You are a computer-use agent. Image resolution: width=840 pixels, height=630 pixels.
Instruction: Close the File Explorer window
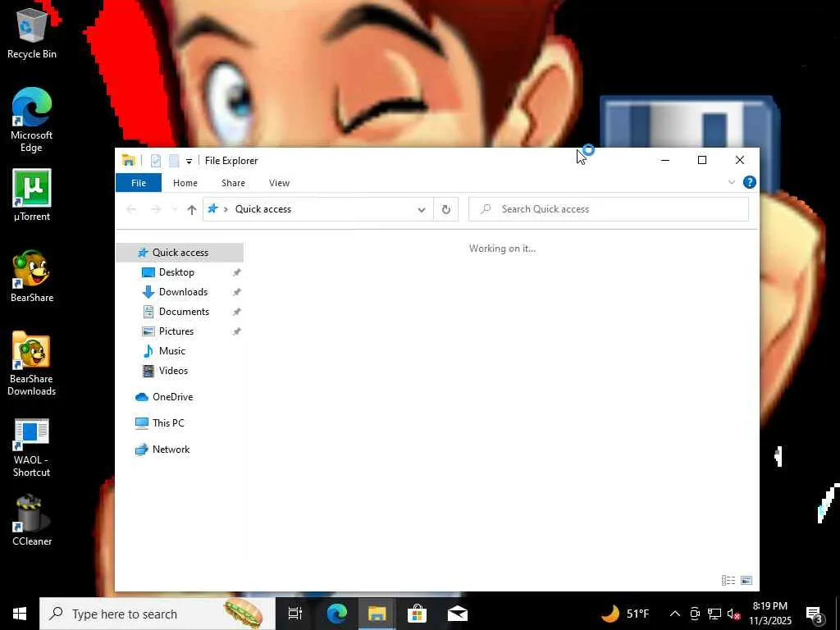click(740, 160)
